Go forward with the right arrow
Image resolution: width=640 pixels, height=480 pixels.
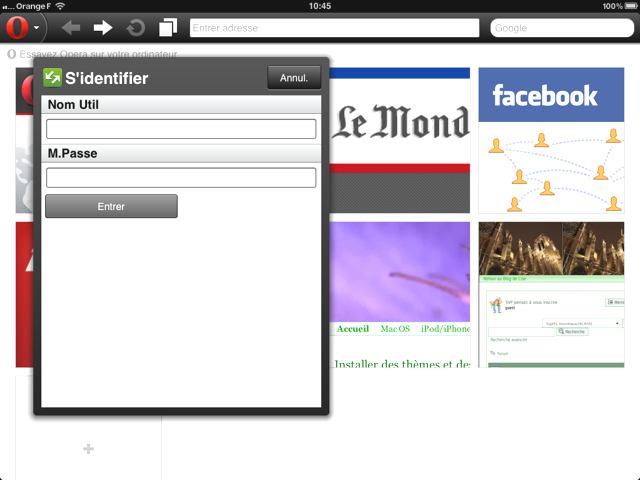[102, 28]
